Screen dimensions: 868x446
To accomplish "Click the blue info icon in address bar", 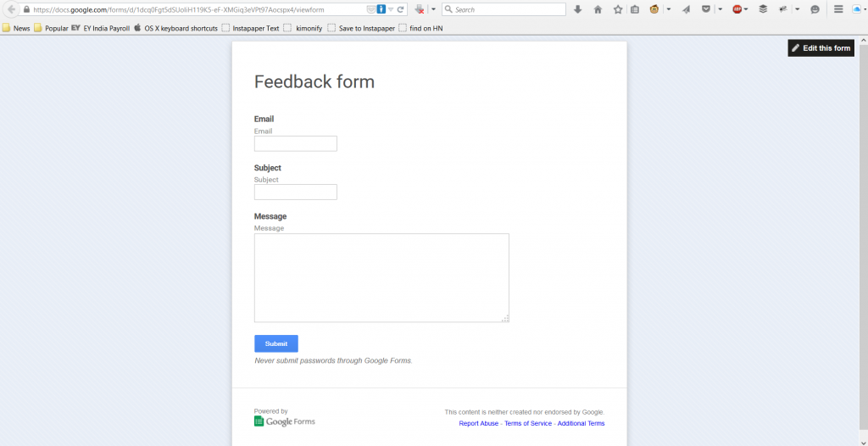I will (381, 9).
